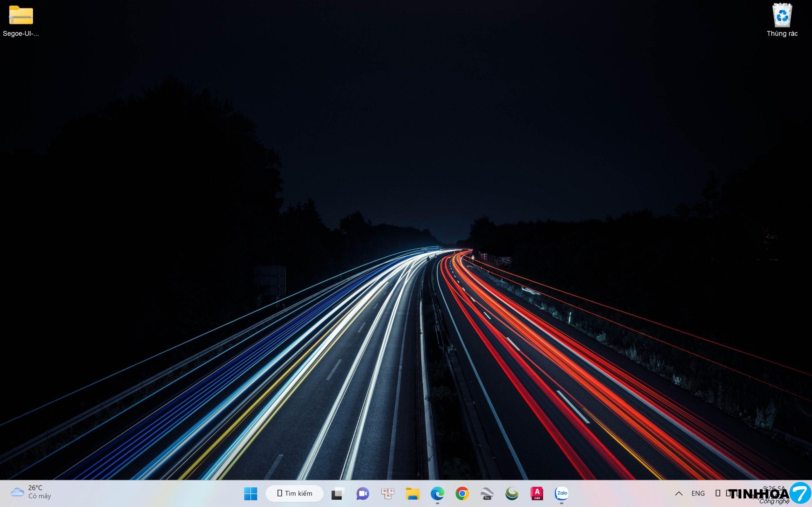This screenshot has width=812, height=507.
Task: Click the system tray icon after ENG
Action: (x=718, y=493)
